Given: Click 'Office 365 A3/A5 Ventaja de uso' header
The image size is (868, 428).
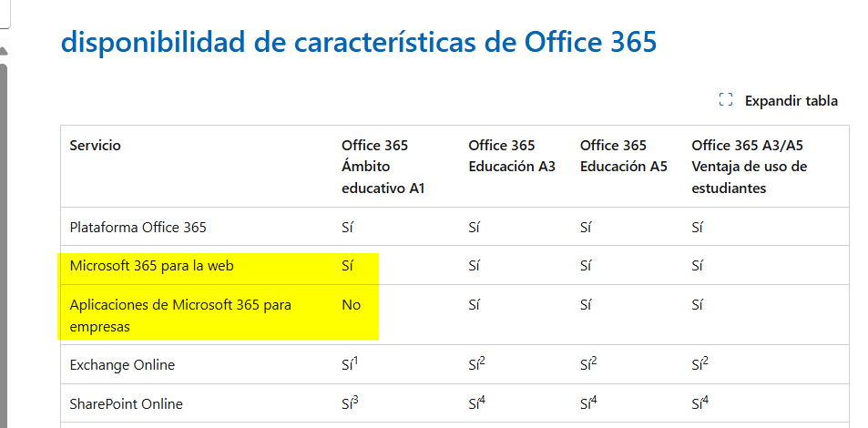Looking at the screenshot, I should tap(749, 167).
